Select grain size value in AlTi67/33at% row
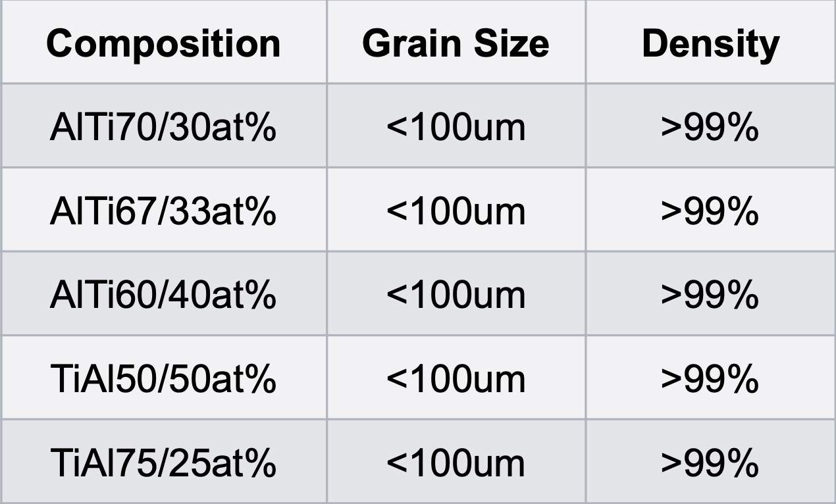Screen dimensions: 836x504 point(456,212)
